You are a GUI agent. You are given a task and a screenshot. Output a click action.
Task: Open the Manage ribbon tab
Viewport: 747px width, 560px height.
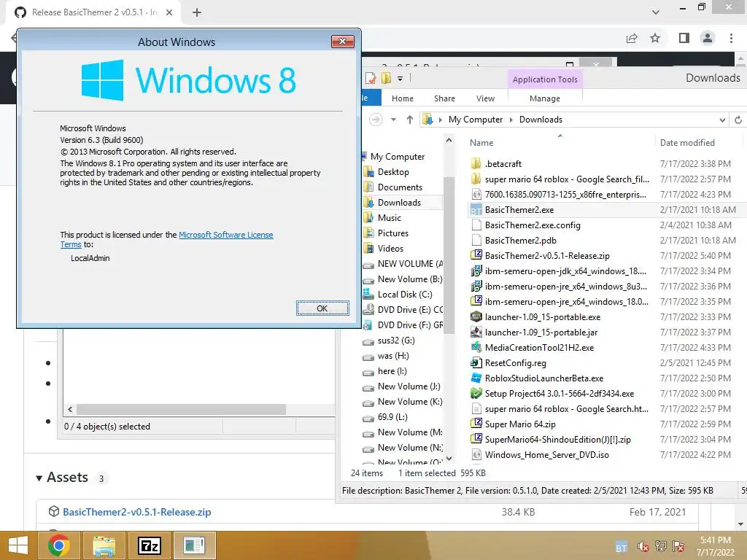[545, 98]
